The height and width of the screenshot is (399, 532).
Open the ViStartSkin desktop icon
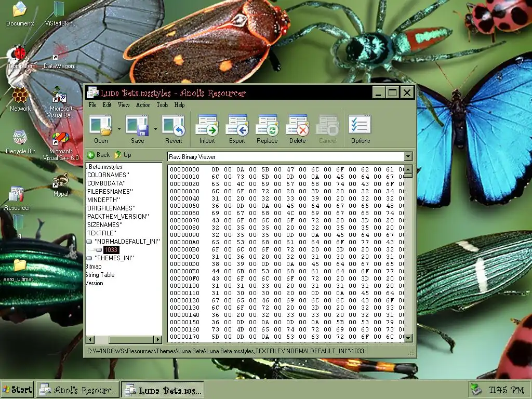61,14
